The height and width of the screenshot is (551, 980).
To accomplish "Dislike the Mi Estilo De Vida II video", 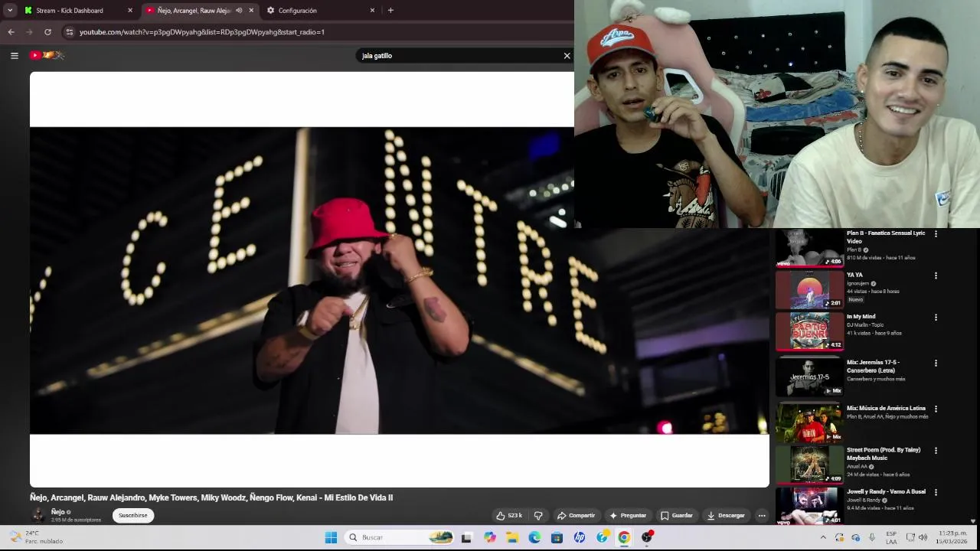I will 538,515.
